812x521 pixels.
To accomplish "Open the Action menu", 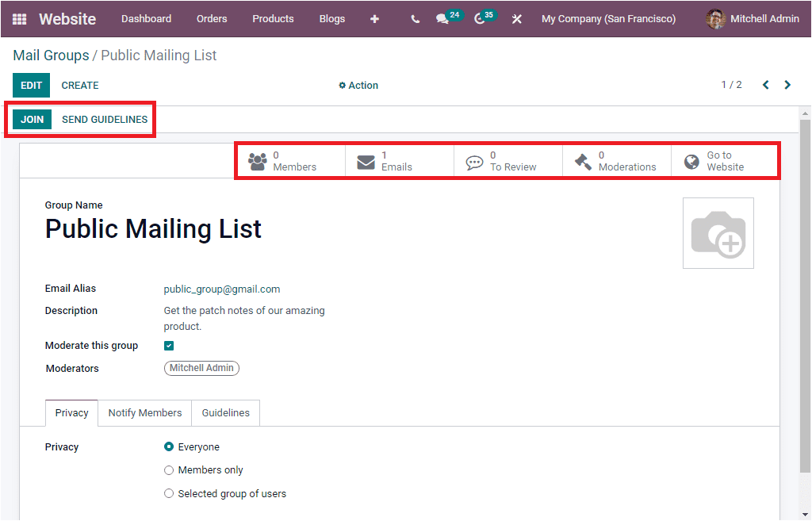I will pyautogui.click(x=358, y=85).
